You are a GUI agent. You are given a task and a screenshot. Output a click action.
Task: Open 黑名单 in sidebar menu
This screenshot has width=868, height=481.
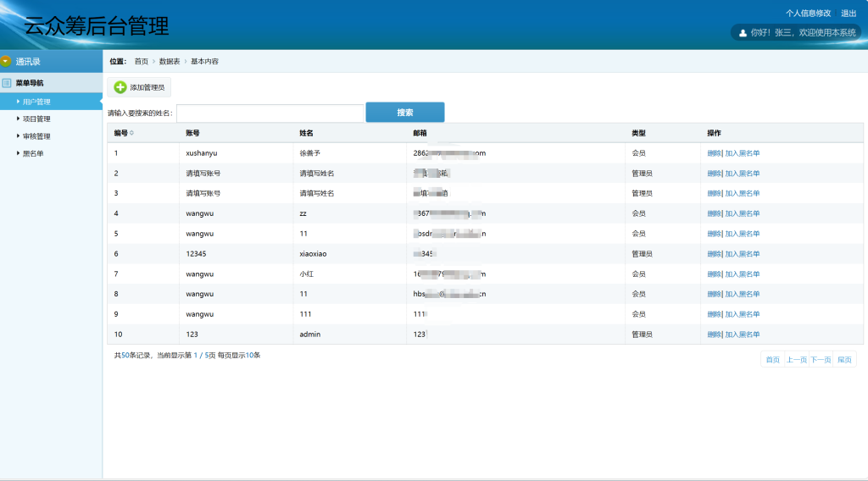coord(33,153)
